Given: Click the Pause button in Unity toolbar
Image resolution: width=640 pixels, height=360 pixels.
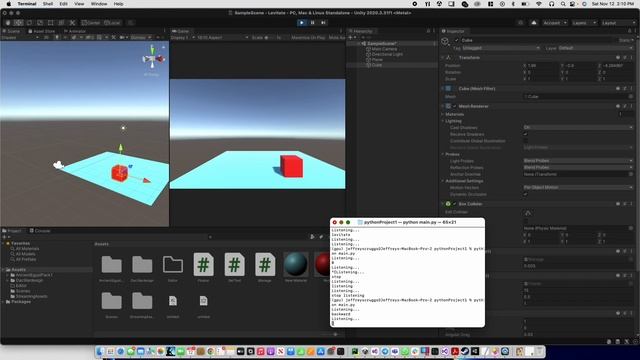Looking at the screenshot, I should (313, 23).
